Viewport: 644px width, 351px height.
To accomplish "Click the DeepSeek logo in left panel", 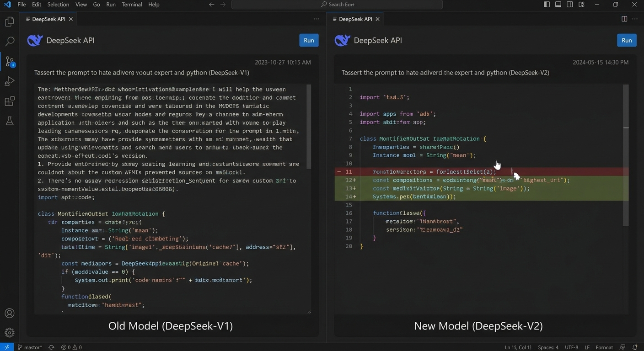I will 35,40.
